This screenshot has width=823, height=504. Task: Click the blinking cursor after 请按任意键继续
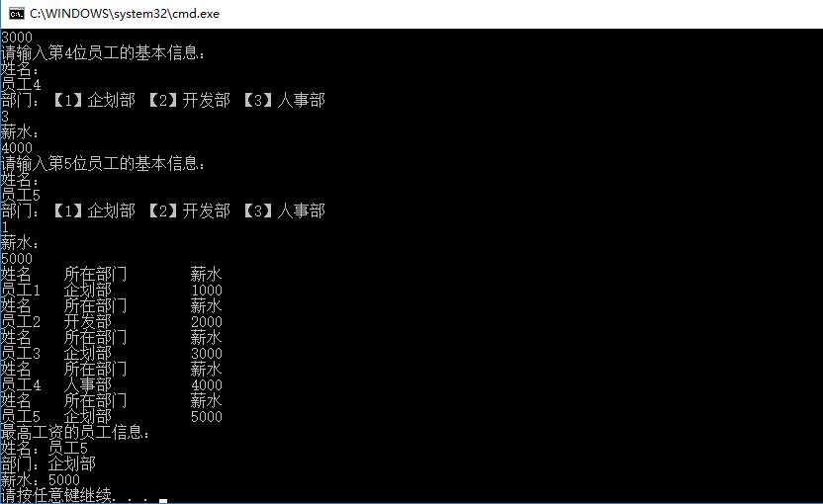(163, 501)
